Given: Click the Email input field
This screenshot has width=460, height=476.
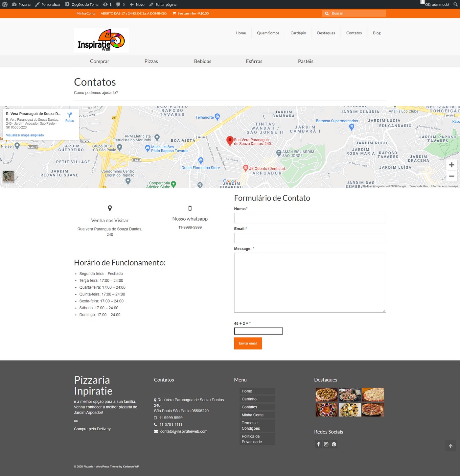Looking at the screenshot, I should pyautogui.click(x=310, y=238).
